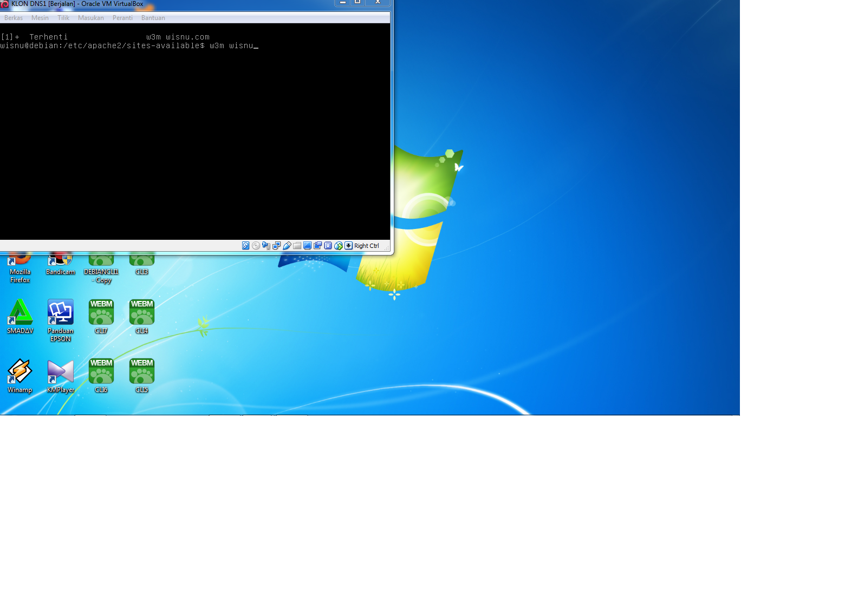Select the Winamp desktop shortcut
This screenshot has width=858, height=616.
pyautogui.click(x=20, y=376)
